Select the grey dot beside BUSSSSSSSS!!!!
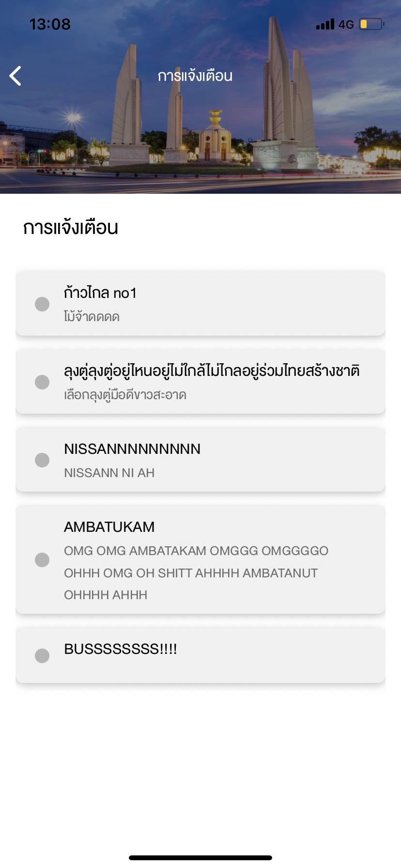Viewport: 401px width, 868px height. [42, 656]
